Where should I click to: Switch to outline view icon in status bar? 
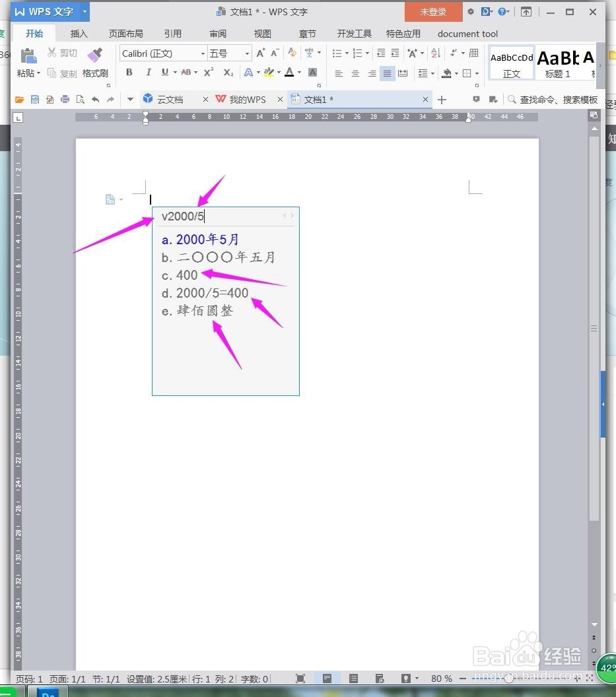tap(354, 679)
